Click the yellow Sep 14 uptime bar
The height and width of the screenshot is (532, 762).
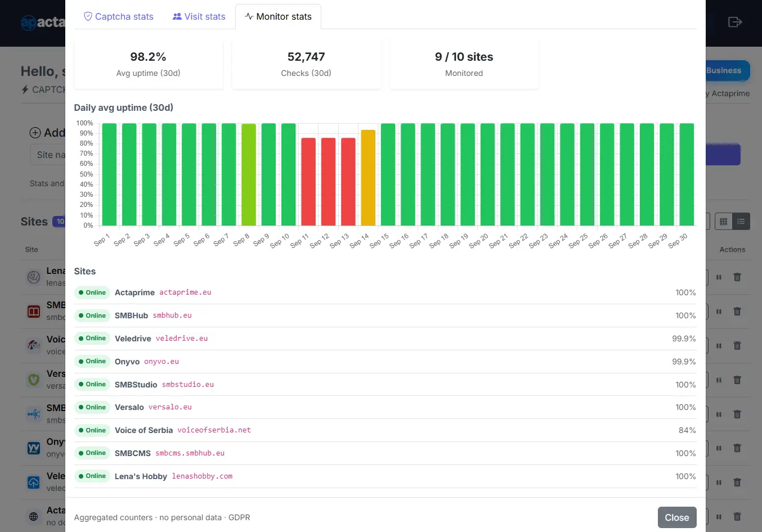[368, 178]
